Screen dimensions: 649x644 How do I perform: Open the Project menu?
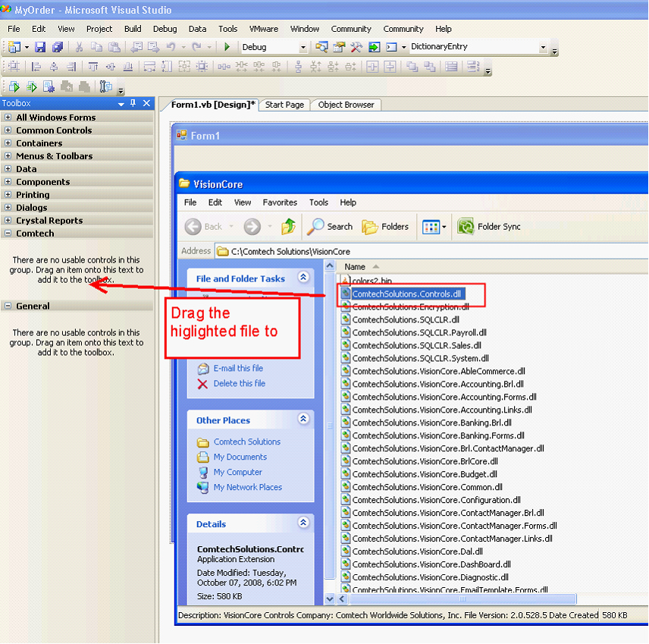click(99, 29)
